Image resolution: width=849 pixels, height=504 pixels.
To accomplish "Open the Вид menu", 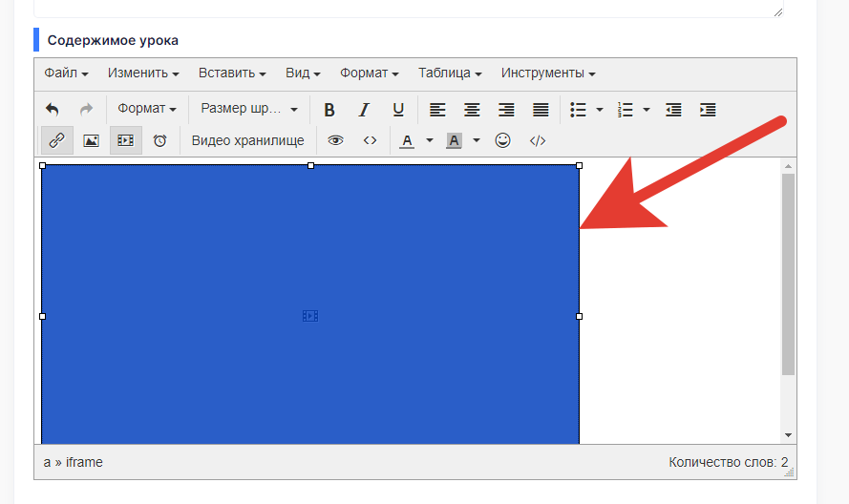I will click(303, 73).
